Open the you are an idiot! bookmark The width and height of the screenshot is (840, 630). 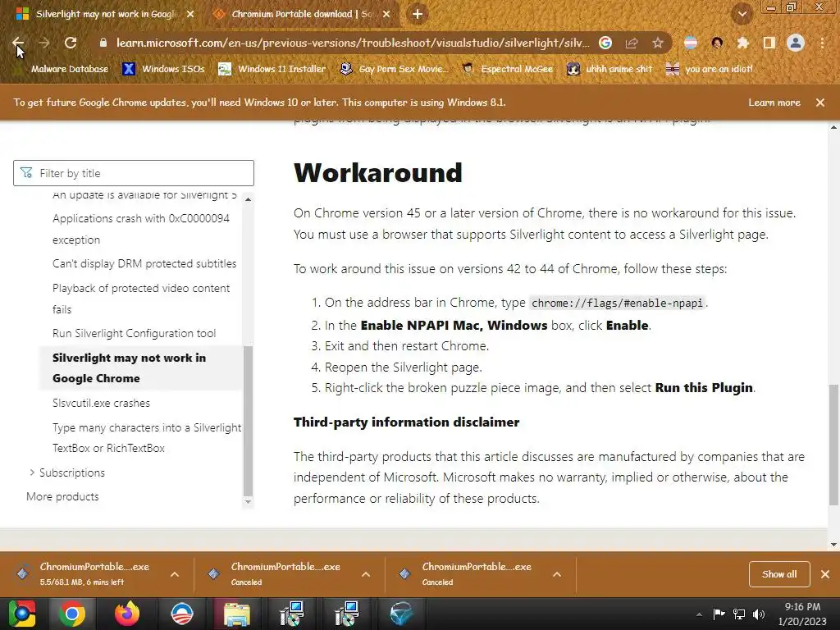710,69
